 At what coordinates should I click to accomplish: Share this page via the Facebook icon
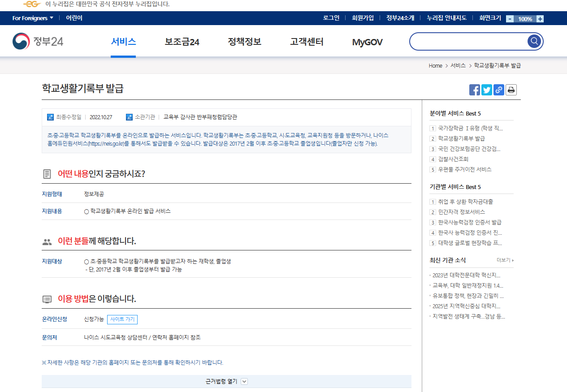pos(474,90)
